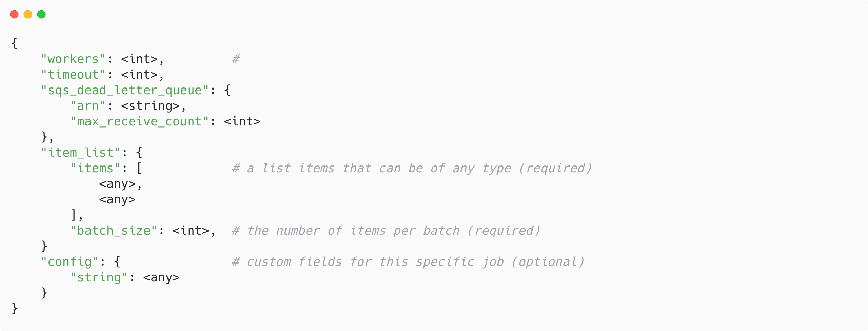Click the "arn" key text
Image resolution: width=868 pixels, height=331 pixels.
[x=88, y=106]
